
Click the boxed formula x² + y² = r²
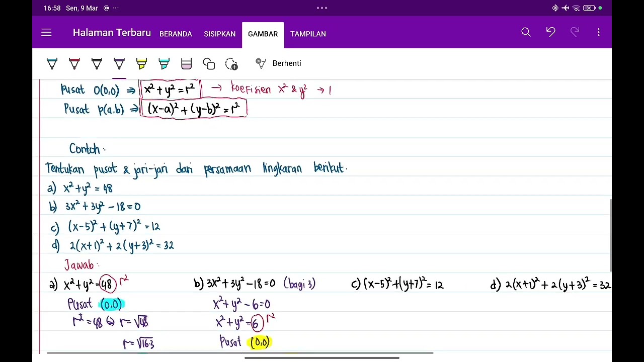170,90
